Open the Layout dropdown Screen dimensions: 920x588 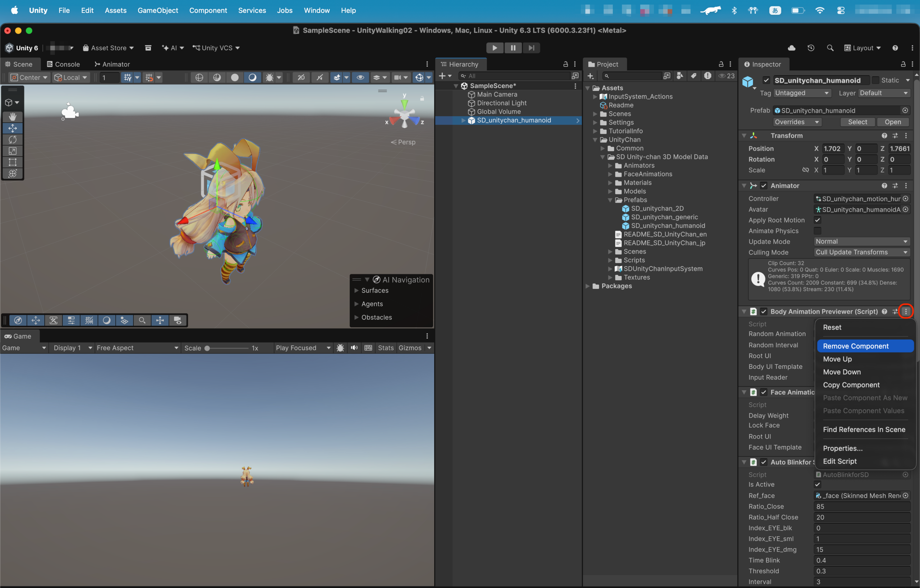point(862,48)
